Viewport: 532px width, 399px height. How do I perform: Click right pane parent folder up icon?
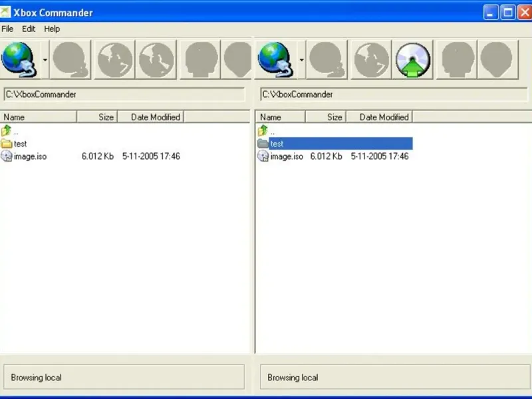click(263, 130)
